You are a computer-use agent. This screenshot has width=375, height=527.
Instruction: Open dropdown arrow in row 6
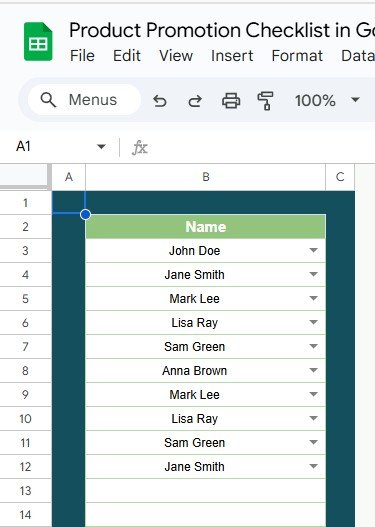pos(313,322)
